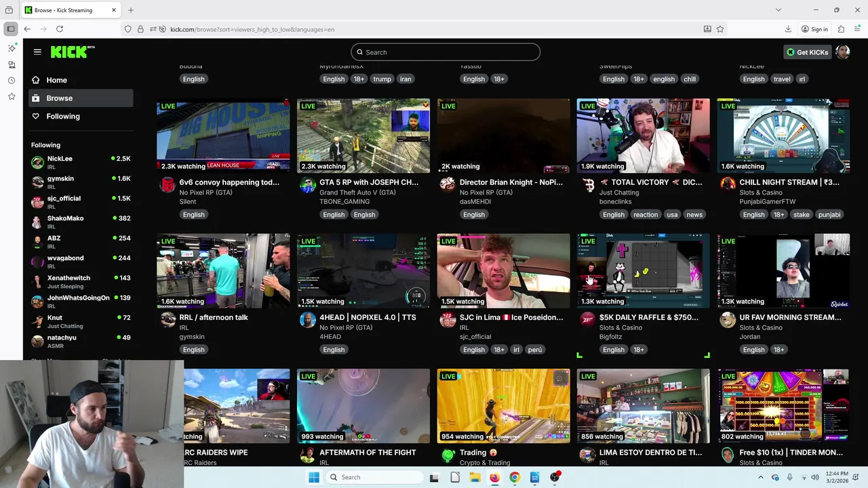Show hidden system tray icons
This screenshot has width=868, height=488.
coord(761,477)
